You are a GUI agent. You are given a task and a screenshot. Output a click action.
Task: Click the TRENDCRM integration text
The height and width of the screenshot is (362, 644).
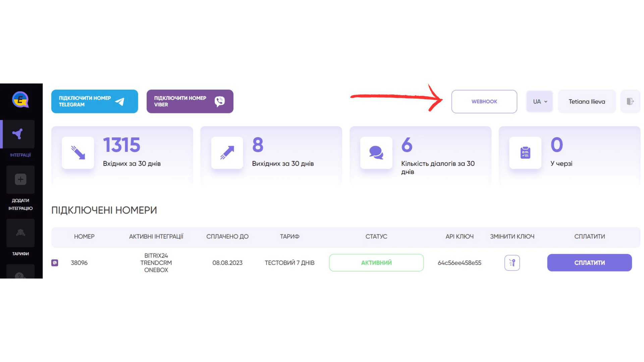click(x=156, y=263)
